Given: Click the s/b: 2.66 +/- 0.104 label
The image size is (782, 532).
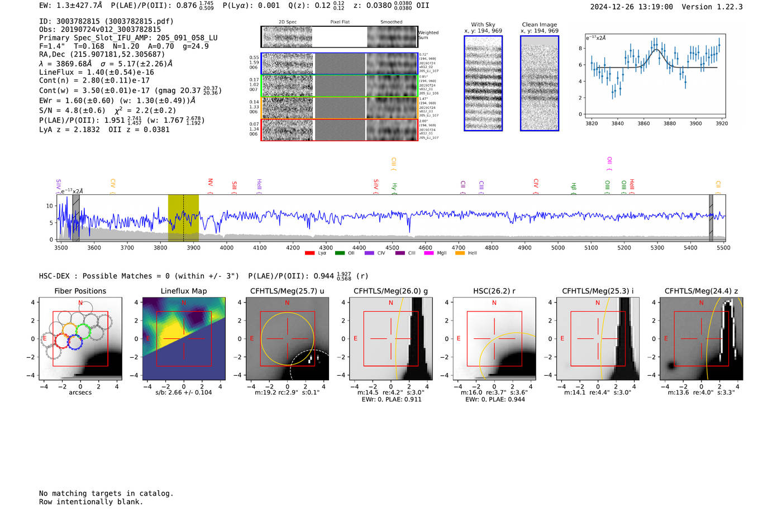Looking at the screenshot, I should click(184, 392).
